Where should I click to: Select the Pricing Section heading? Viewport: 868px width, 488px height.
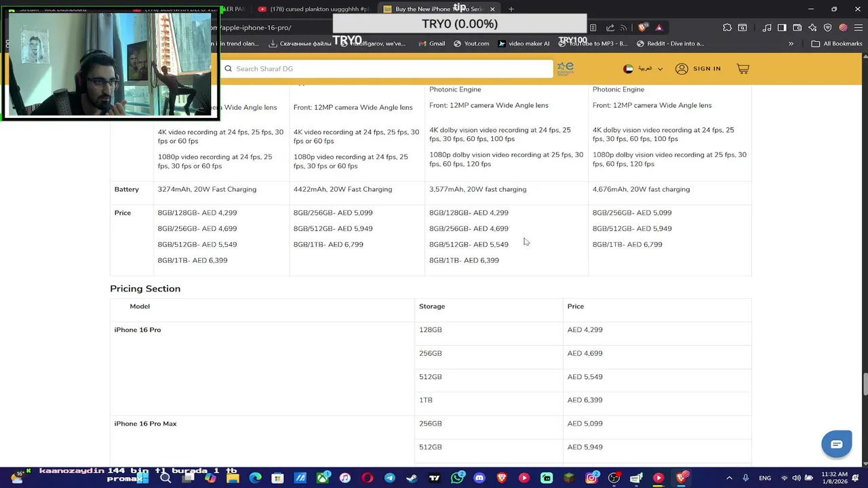(x=145, y=289)
